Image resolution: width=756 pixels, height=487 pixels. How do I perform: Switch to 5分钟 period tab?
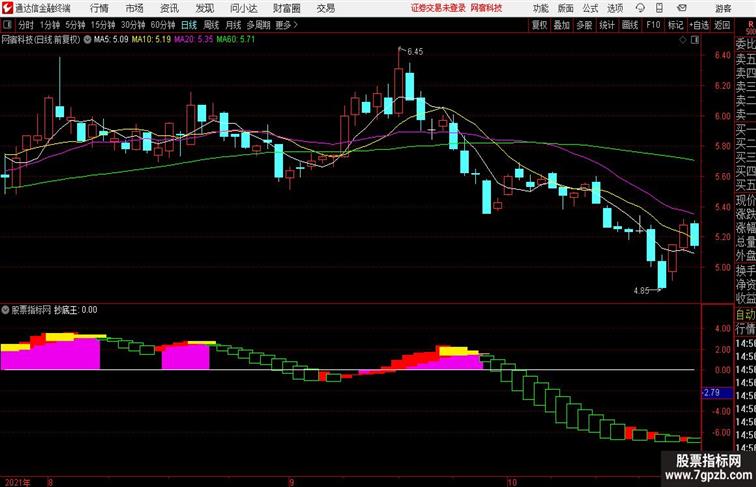(x=75, y=25)
